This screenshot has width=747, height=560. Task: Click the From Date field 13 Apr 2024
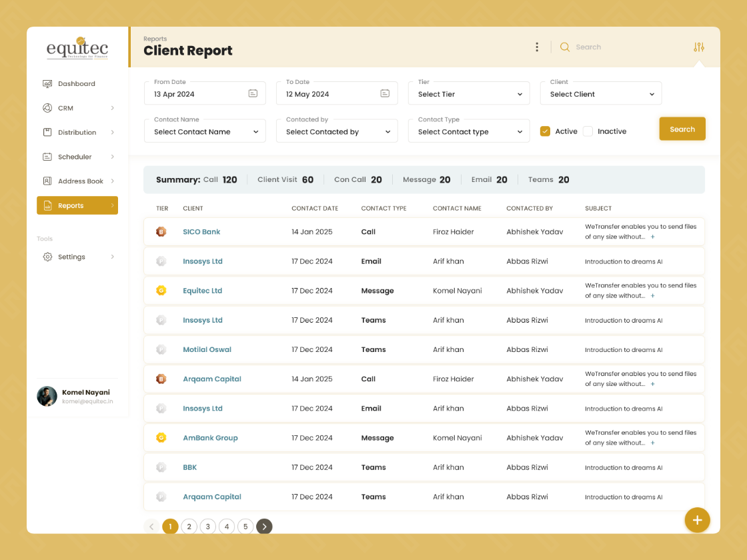coord(205,93)
